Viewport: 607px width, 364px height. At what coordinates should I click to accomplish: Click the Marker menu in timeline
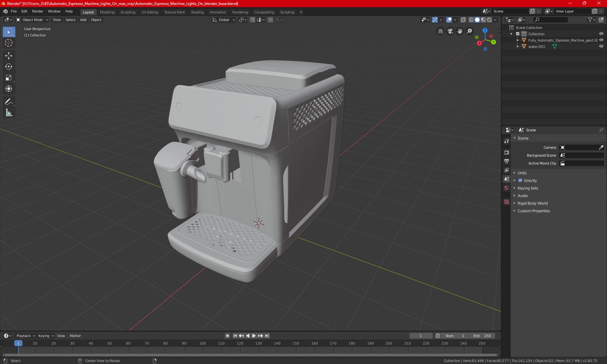(75, 336)
